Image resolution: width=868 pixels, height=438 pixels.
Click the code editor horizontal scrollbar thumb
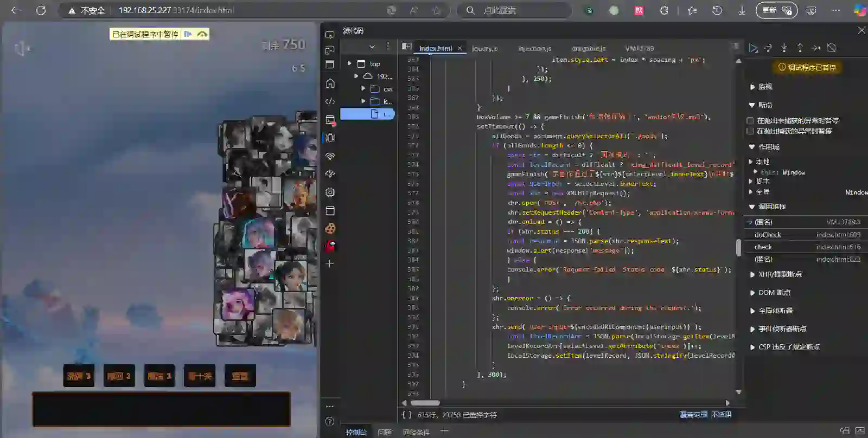click(425, 403)
